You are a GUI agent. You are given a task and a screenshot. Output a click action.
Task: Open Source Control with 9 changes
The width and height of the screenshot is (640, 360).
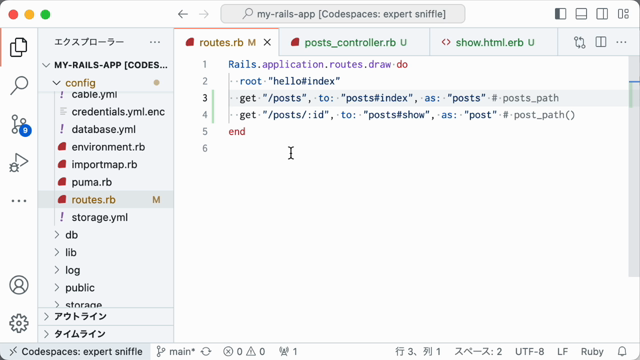19,124
